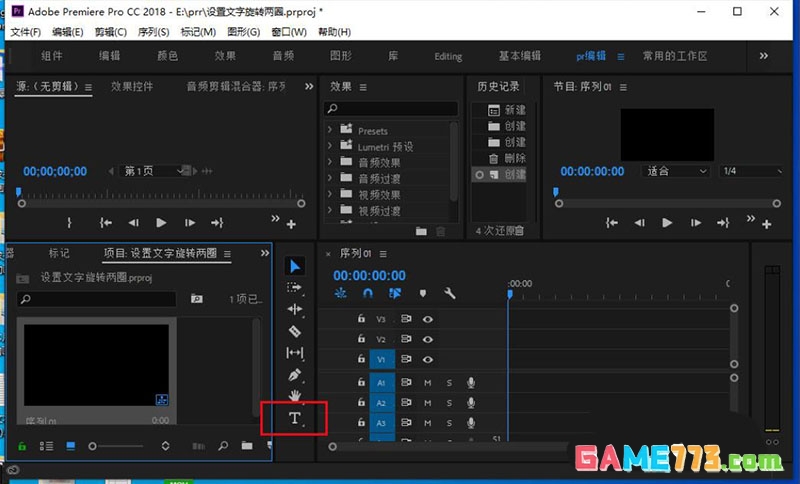Open the 序列(S) menu
Image resolution: width=800 pixels, height=484 pixels.
click(x=153, y=32)
